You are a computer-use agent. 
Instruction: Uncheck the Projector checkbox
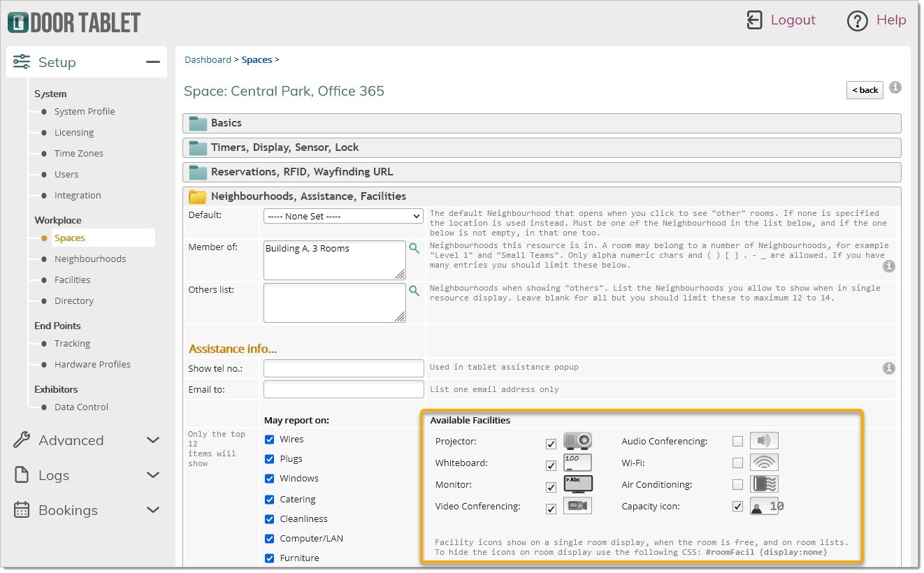tap(551, 444)
